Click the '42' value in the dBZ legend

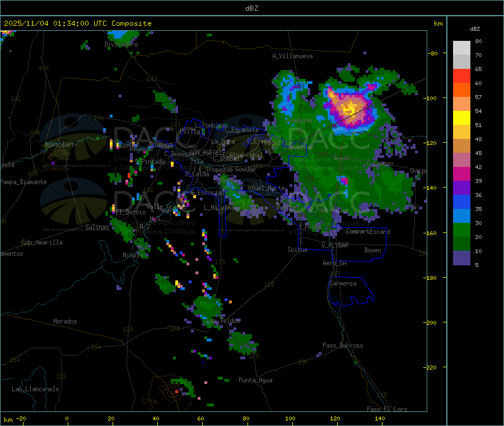coord(478,167)
